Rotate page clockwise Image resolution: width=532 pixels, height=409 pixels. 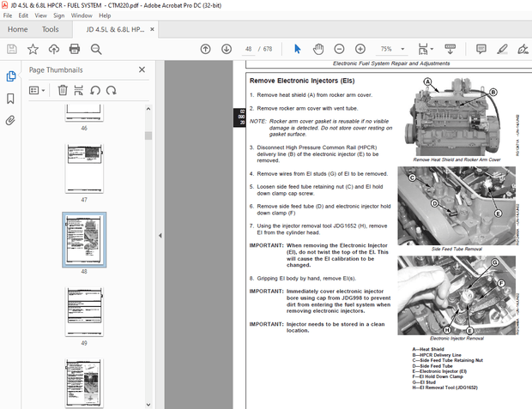click(111, 90)
